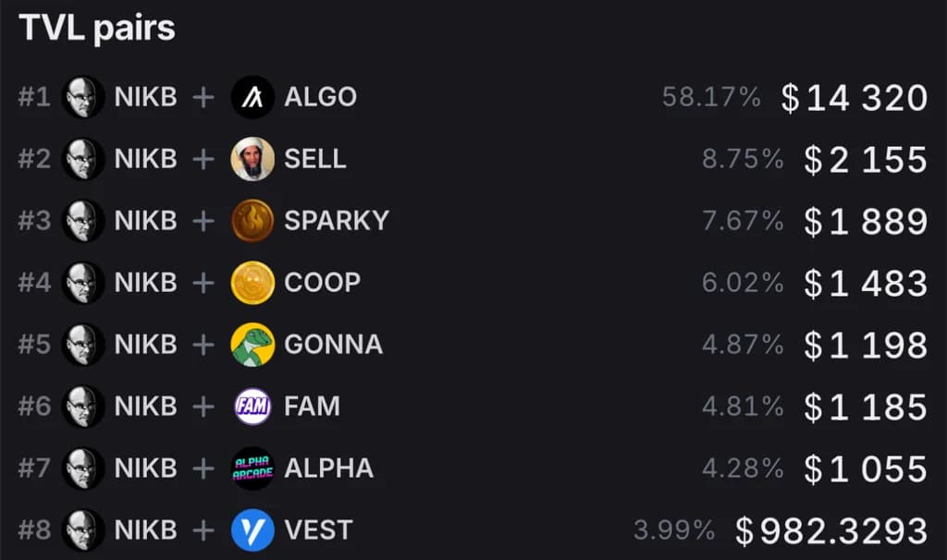Click the NIKB label in row #2
The image size is (947, 560).
[145, 159]
